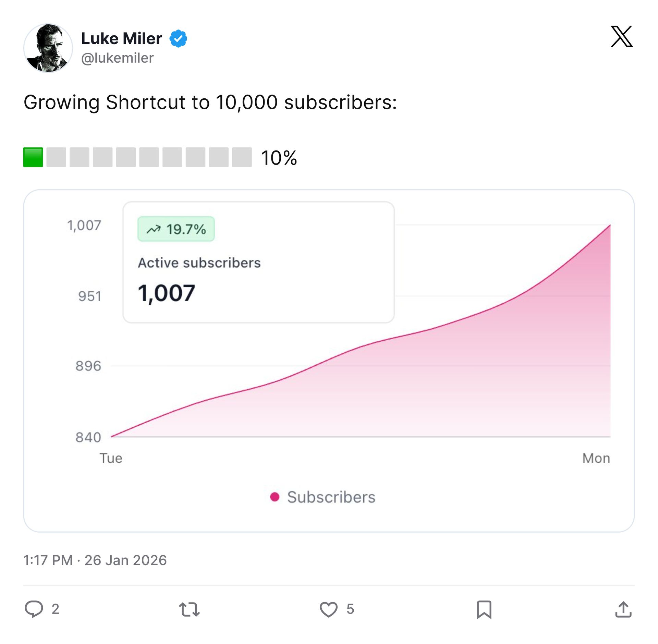Click the 19.7% growth badge
This screenshot has width=658, height=644.
coord(176,229)
